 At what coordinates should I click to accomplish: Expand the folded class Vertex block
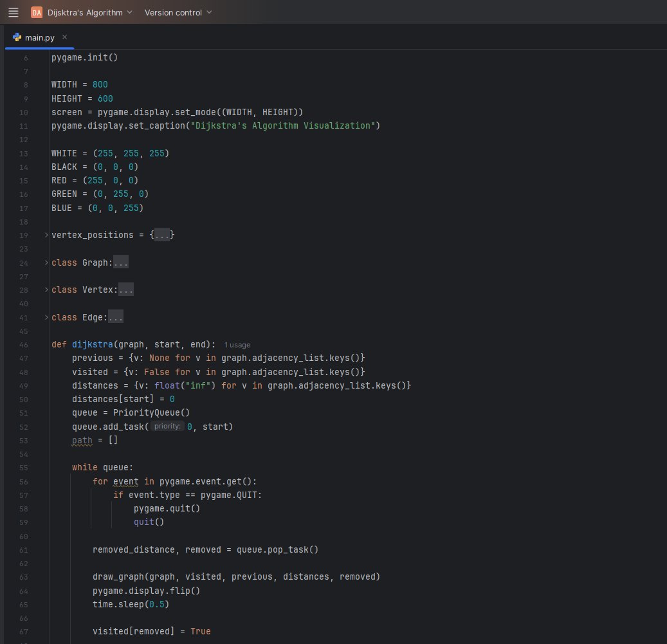coord(46,290)
